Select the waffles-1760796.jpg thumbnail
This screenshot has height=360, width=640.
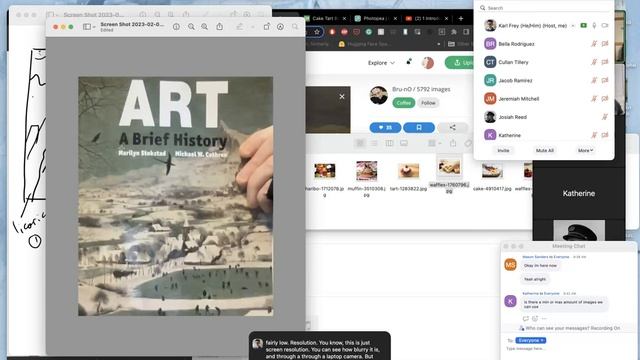449,167
